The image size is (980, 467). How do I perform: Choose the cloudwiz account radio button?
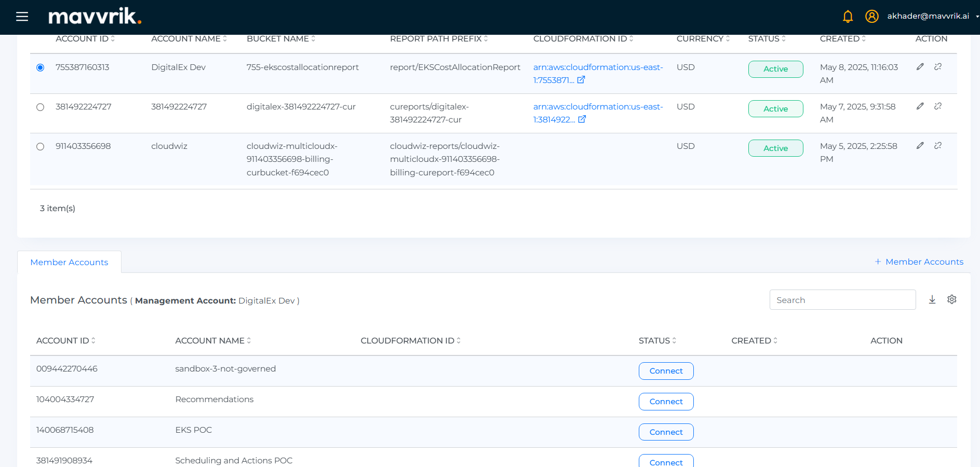point(41,146)
